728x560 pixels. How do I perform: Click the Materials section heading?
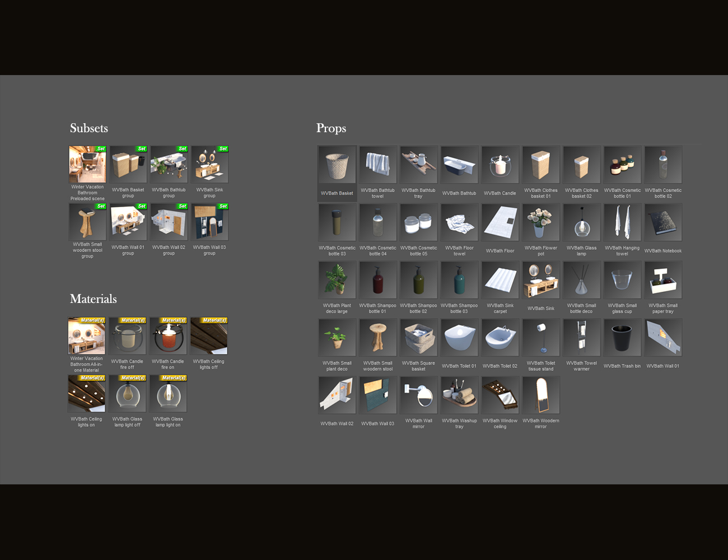coord(94,299)
